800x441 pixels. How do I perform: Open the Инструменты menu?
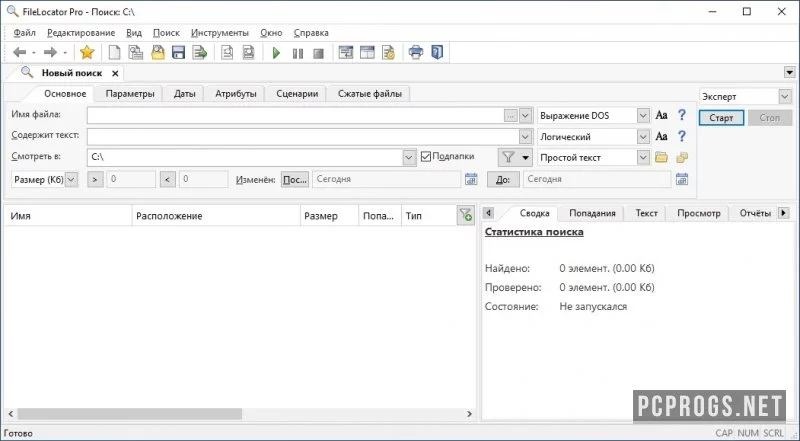pyautogui.click(x=220, y=33)
